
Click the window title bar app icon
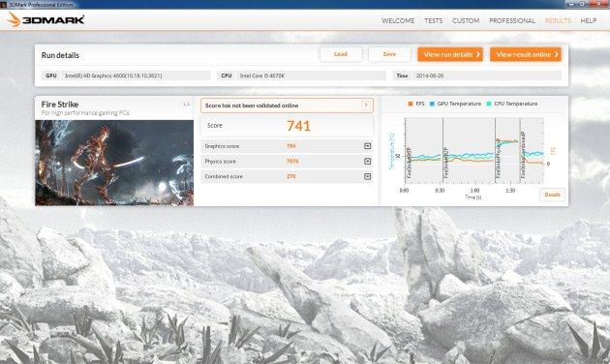tap(4, 4)
